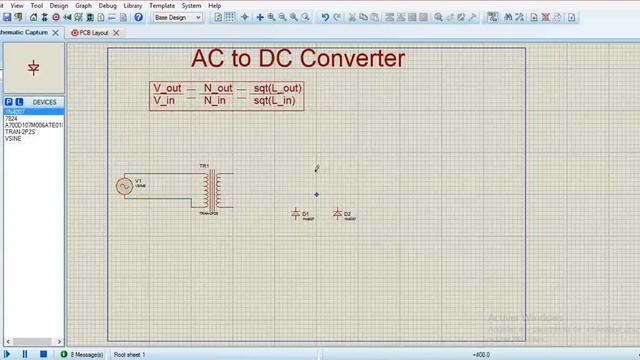Open the Help menu
This screenshot has width=640, height=360.
[x=214, y=6]
